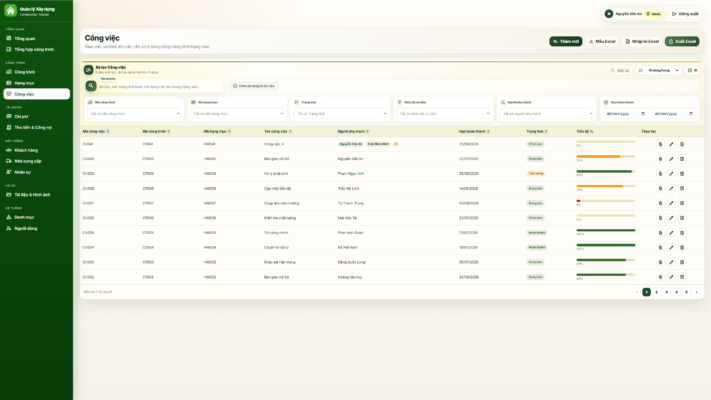Sort by the Tiến độ % column

click(584, 132)
